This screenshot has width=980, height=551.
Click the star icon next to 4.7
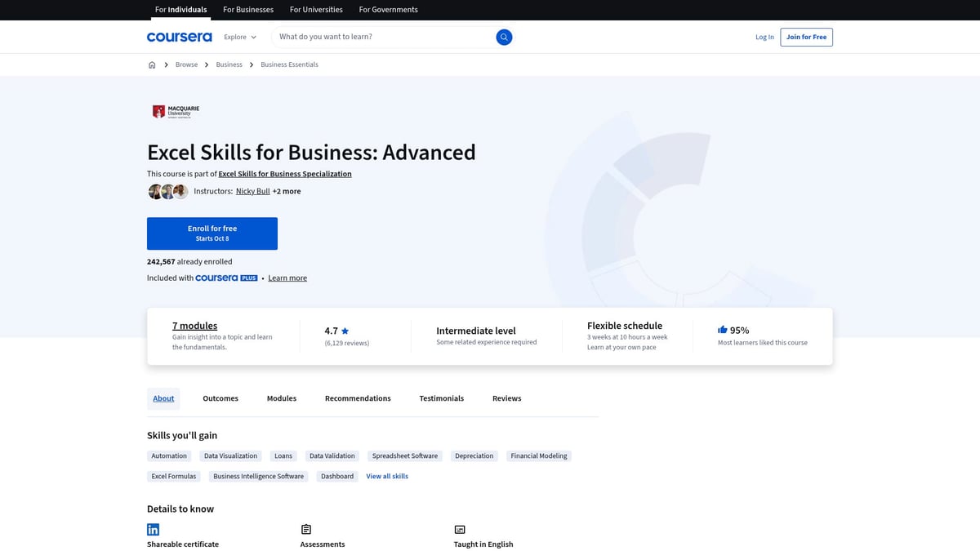(x=344, y=330)
